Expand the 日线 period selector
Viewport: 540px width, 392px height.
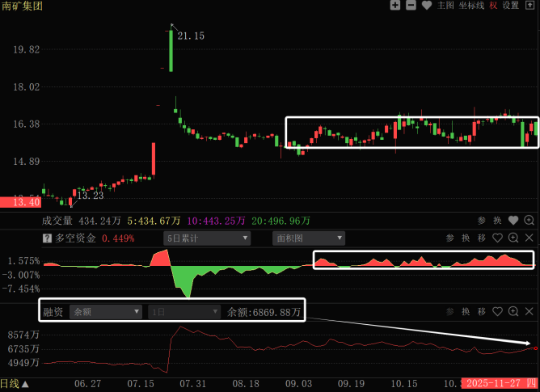tap(15, 384)
